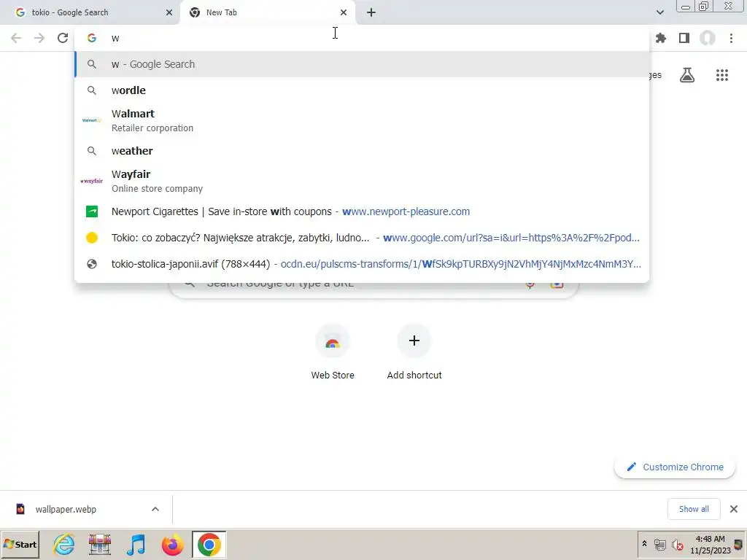747x560 pixels.
Task: Open the Windows Start menu
Action: point(20,545)
